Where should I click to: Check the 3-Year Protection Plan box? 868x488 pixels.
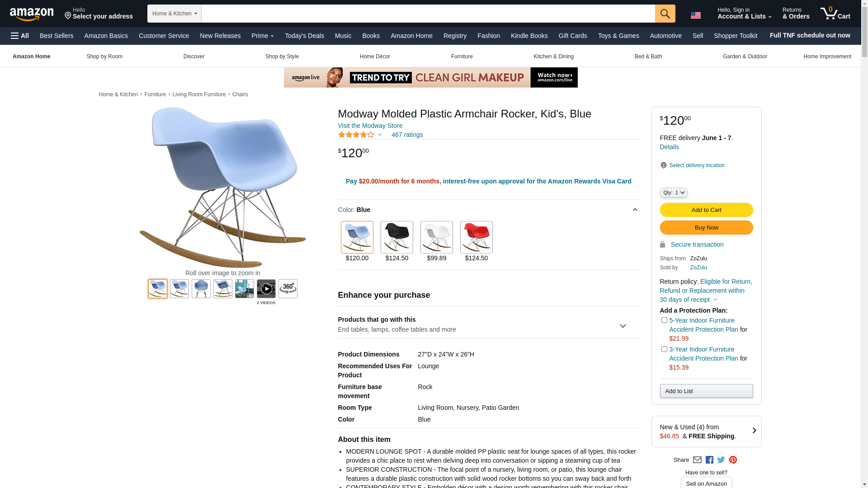click(x=664, y=349)
